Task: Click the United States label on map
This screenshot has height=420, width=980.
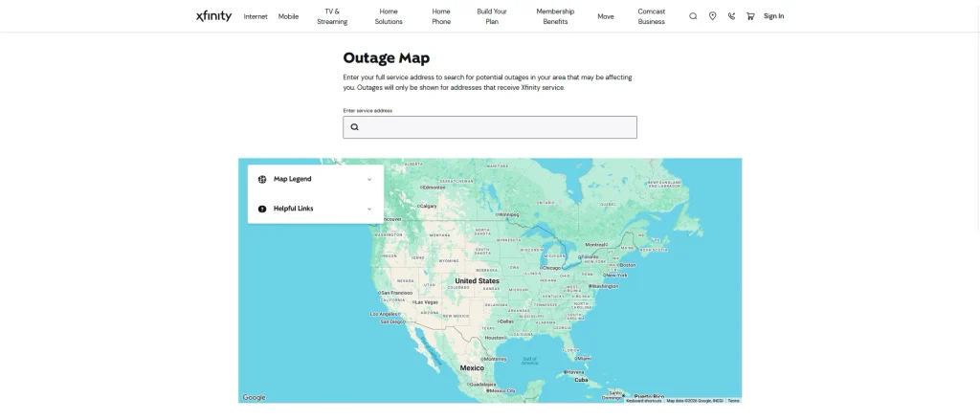Action: [x=477, y=281]
